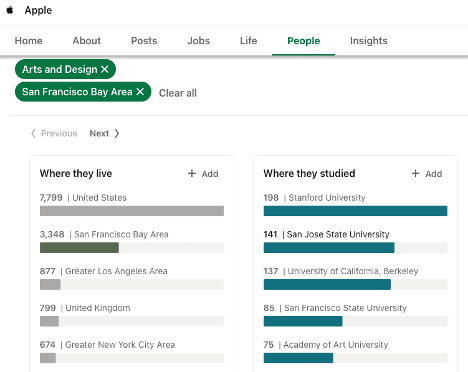Click the Next chevron arrow

click(117, 133)
